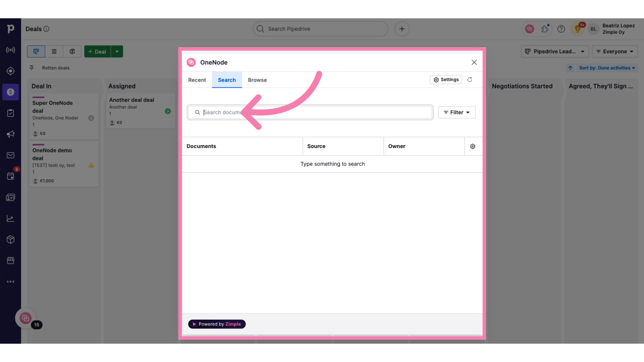Click the column settings gear icon
Viewport: 644px width, 362px height.
point(473,146)
